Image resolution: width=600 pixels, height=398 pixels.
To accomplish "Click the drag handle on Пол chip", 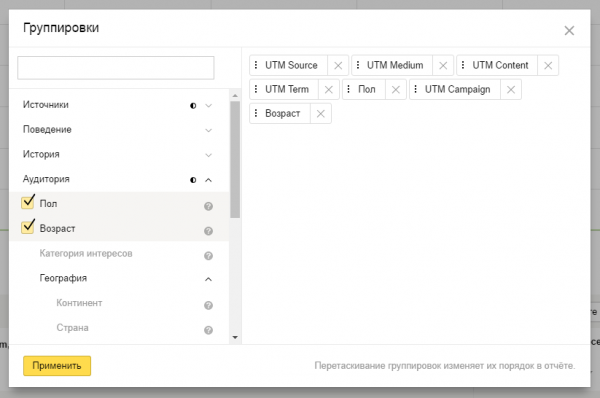I will click(x=349, y=89).
